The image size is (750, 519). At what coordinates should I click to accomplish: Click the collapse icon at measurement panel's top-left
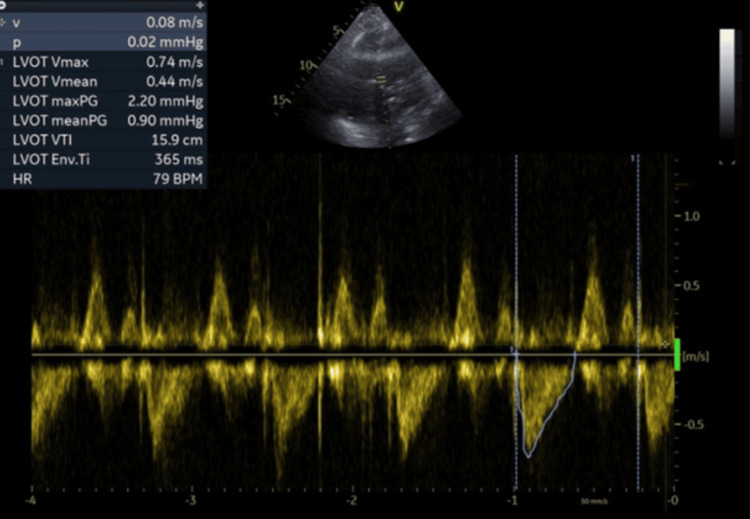coord(2,5)
